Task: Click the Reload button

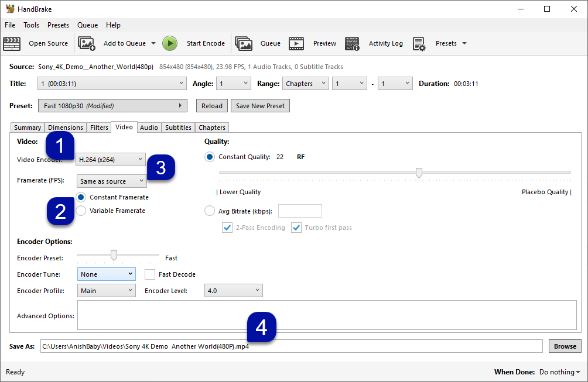Action: tap(212, 106)
